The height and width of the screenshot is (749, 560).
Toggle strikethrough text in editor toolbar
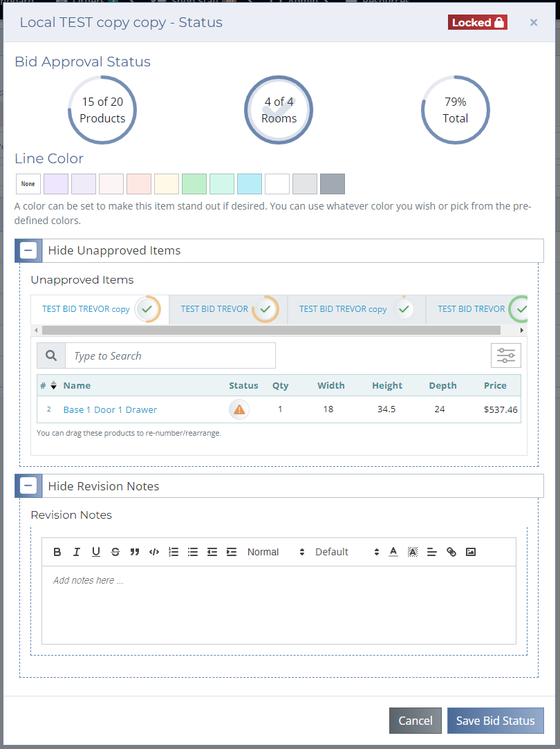[115, 552]
